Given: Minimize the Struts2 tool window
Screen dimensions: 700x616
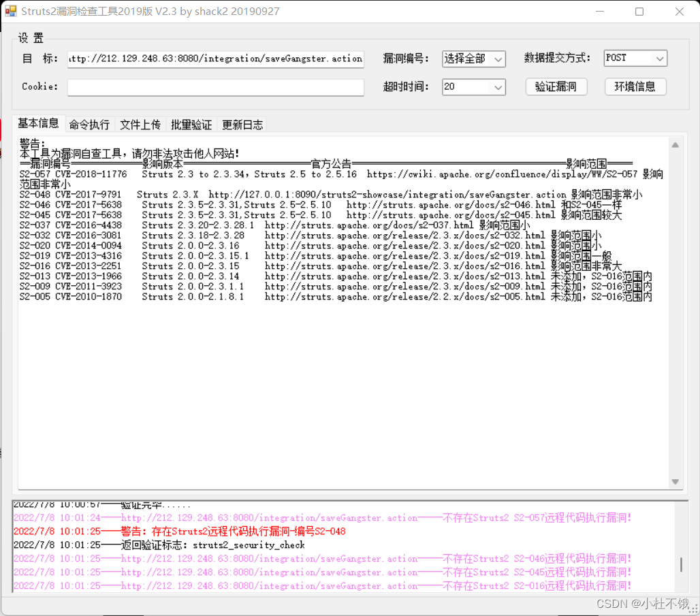Looking at the screenshot, I should click(x=600, y=12).
